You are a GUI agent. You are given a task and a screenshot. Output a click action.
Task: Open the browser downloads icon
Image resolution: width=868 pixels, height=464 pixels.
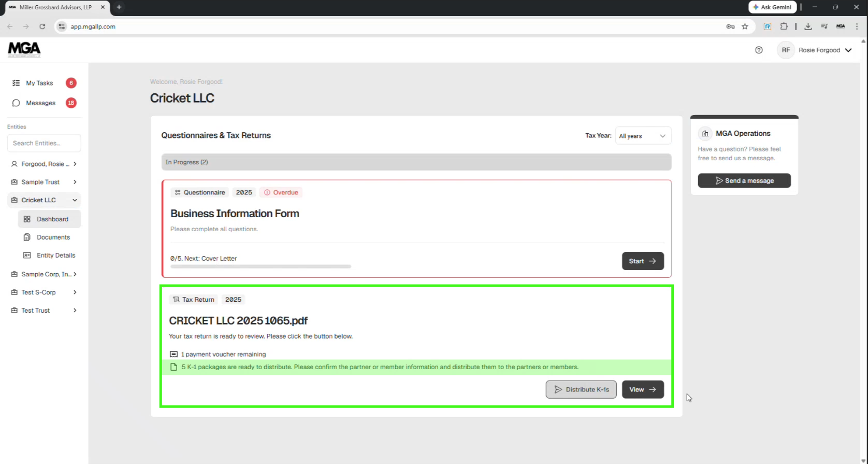[808, 26]
